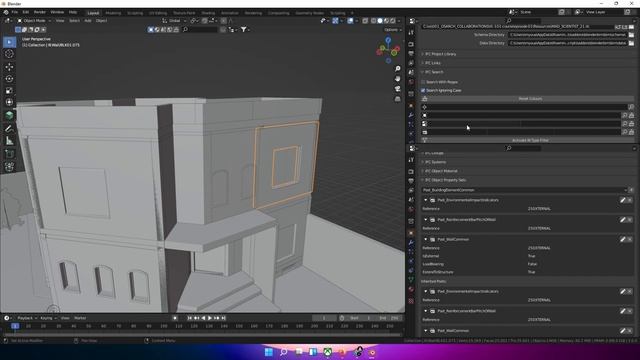The width and height of the screenshot is (640, 360).
Task: Switch viewport to wireframe shading
Action: [x=373, y=20]
